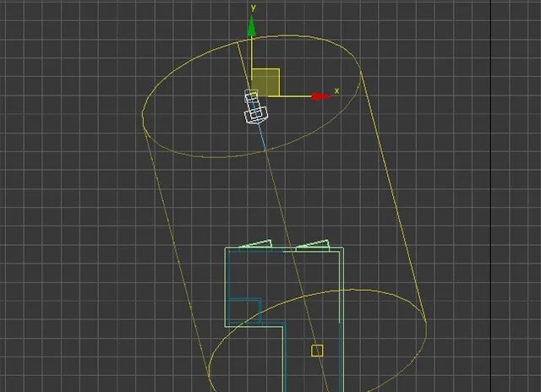The image size is (541, 392).
Task: Click the yellow XY plane handle of the gizmo
Action: pos(265,83)
